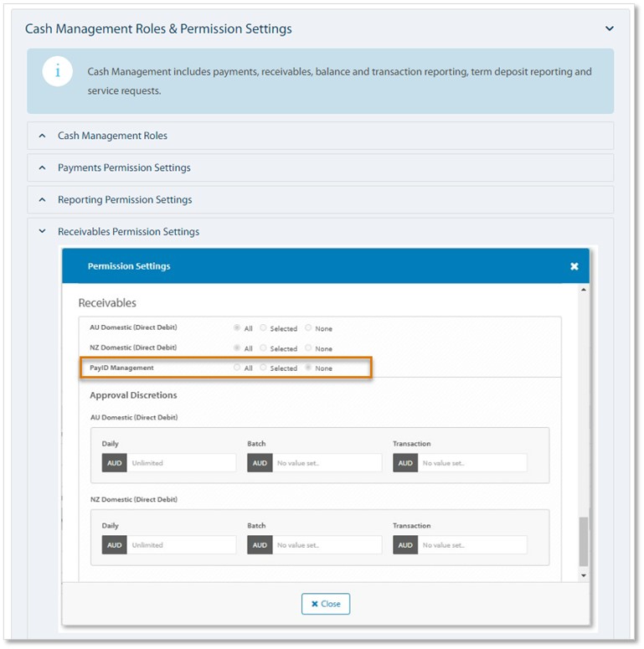The width and height of the screenshot is (644, 649).
Task: Collapse the Cash Management Roles & Permission section chevron
Action: [610, 28]
